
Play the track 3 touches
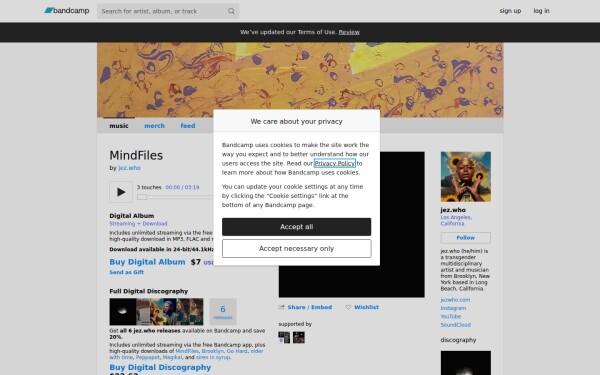pos(121,192)
